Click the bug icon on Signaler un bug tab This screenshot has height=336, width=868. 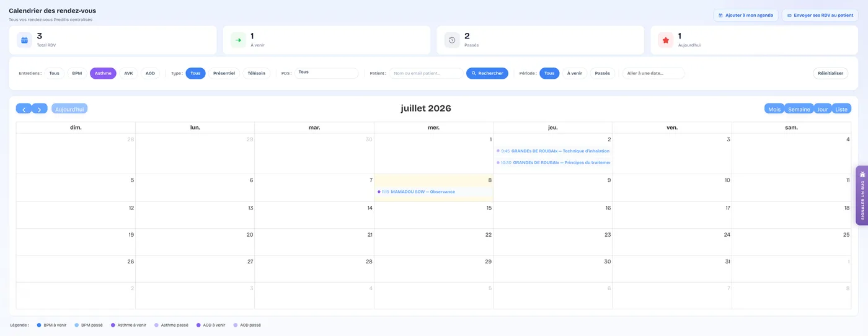pyautogui.click(x=862, y=174)
